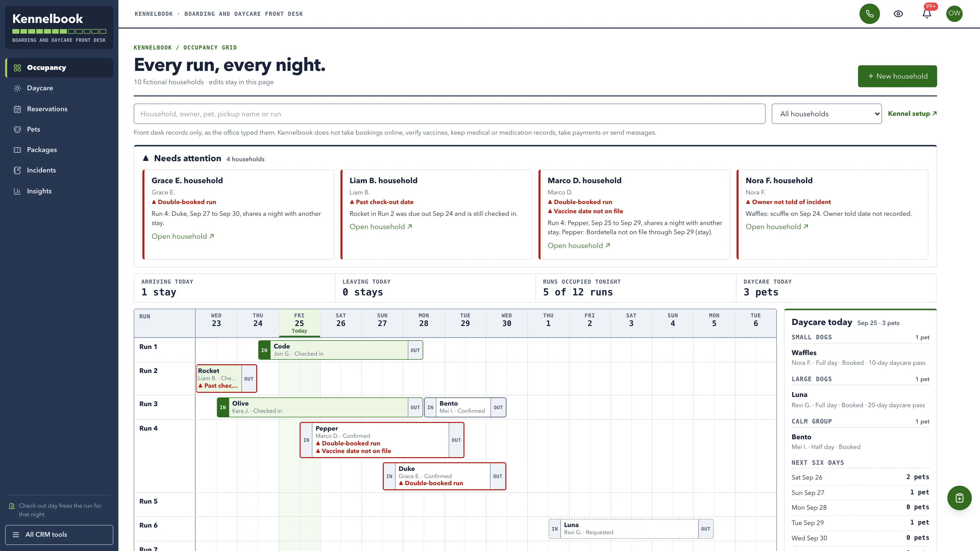The height and width of the screenshot is (551, 980).
Task: Open the Kennel setup link
Action: point(912,114)
